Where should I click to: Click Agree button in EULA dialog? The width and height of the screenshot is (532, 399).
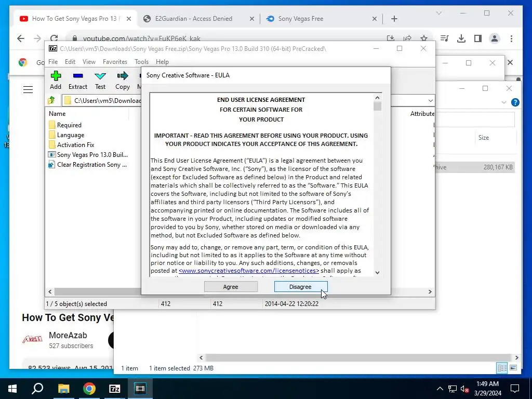click(231, 287)
